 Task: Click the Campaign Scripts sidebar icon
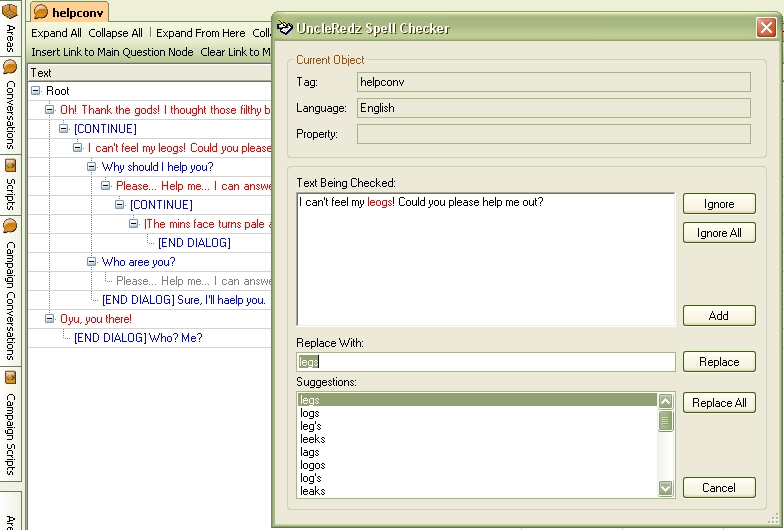click(x=10, y=378)
